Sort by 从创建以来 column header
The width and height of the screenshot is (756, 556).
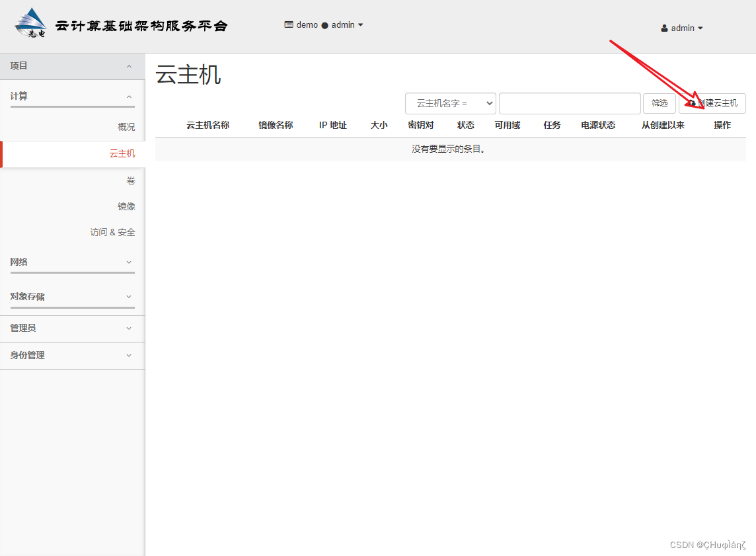click(x=663, y=126)
